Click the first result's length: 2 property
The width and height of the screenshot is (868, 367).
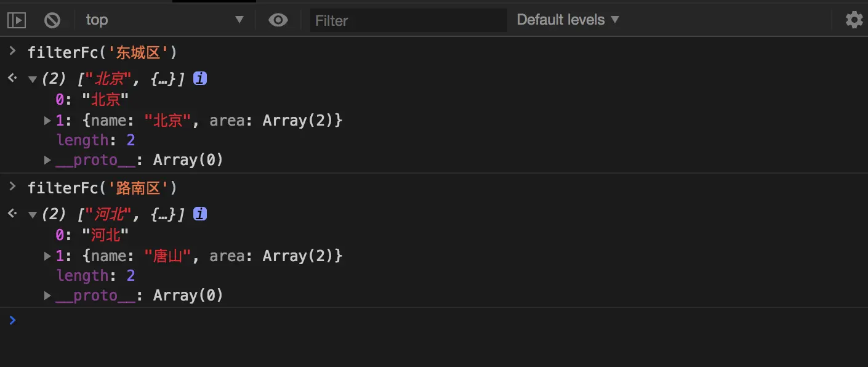pyautogui.click(x=95, y=140)
